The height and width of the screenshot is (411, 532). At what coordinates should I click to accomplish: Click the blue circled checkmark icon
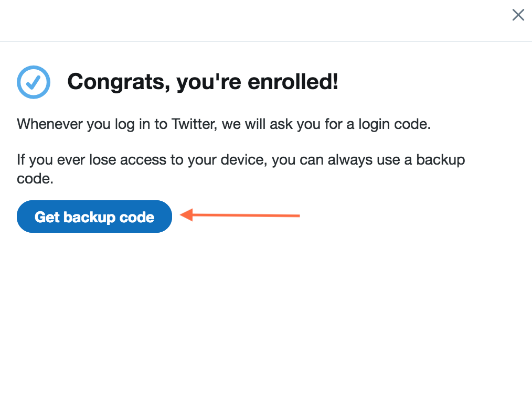click(x=34, y=82)
